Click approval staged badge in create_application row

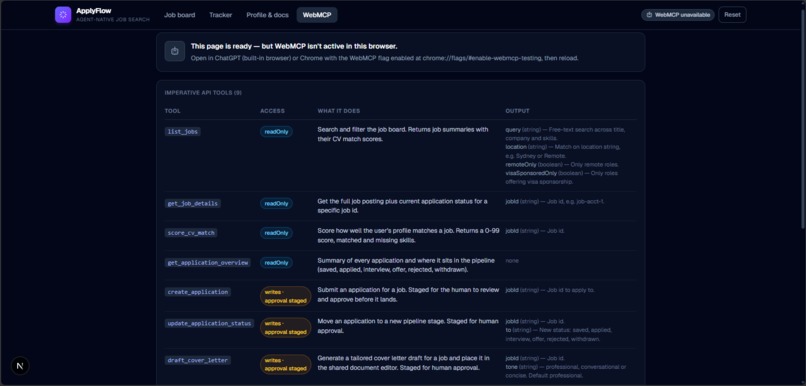285,296
